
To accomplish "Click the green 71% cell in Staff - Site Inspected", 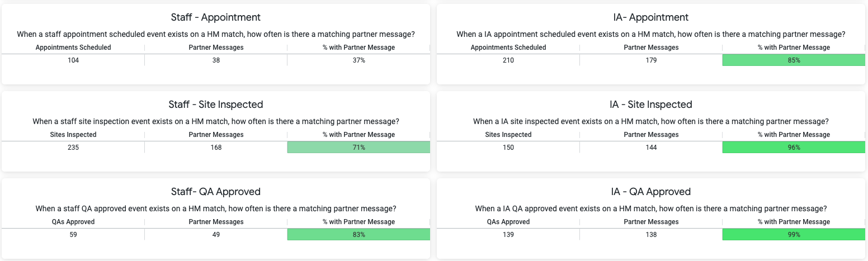I will (358, 148).
